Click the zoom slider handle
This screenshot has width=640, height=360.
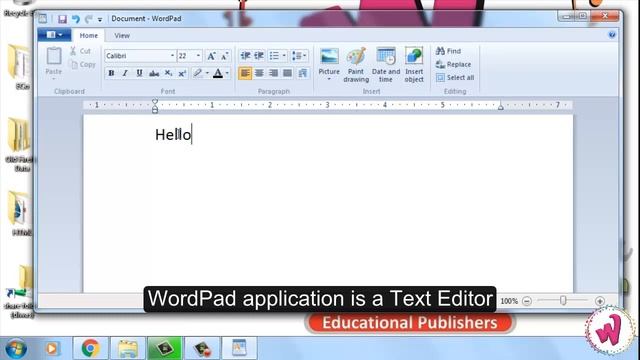tap(563, 301)
